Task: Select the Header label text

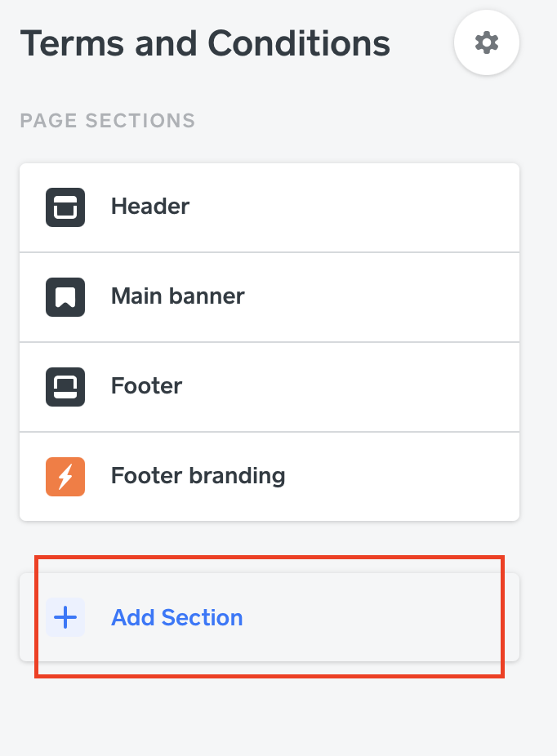Action: [x=150, y=207]
